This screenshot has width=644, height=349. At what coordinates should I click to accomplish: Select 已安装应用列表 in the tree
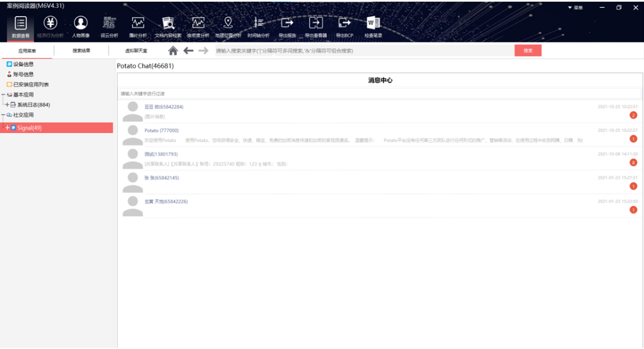pos(31,85)
